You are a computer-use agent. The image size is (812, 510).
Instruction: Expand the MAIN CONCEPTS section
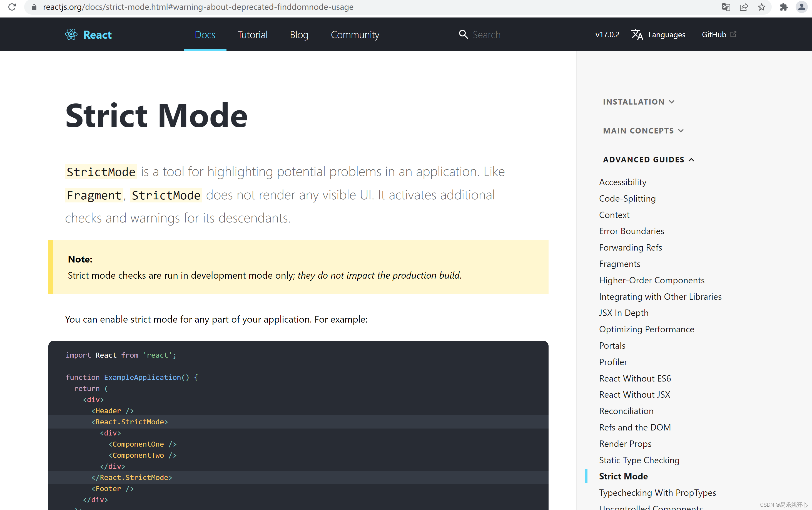click(643, 130)
